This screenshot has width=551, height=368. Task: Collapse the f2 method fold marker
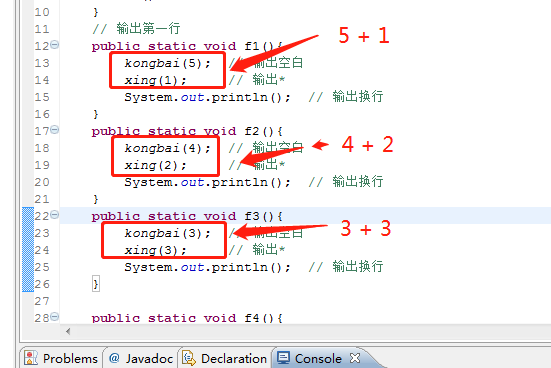tap(54, 130)
